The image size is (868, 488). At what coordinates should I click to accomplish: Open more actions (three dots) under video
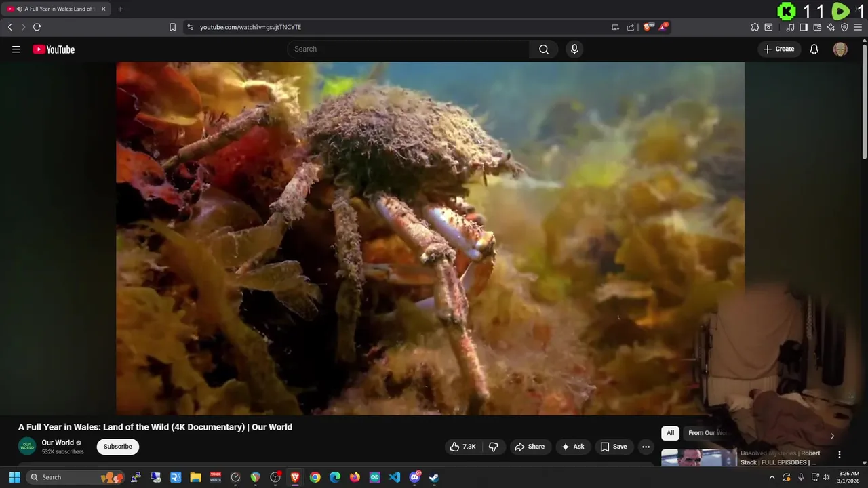click(x=646, y=447)
